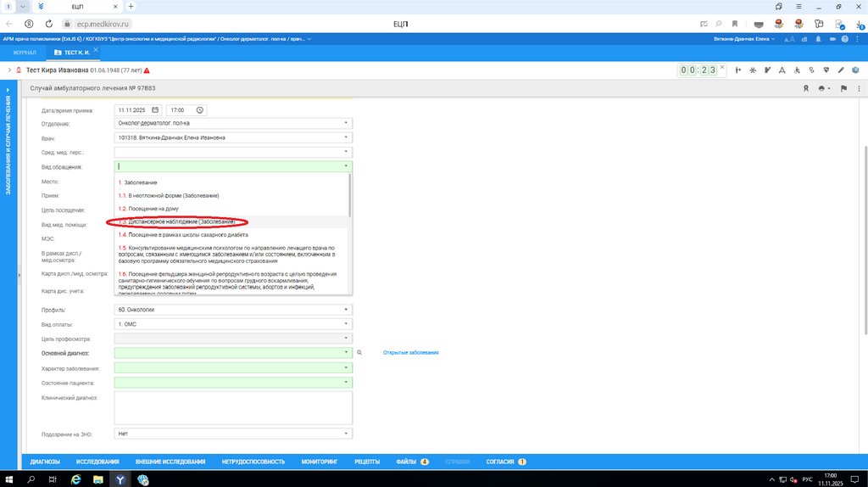Open the Yandex browser icon in taskbar

pyautogui.click(x=120, y=480)
